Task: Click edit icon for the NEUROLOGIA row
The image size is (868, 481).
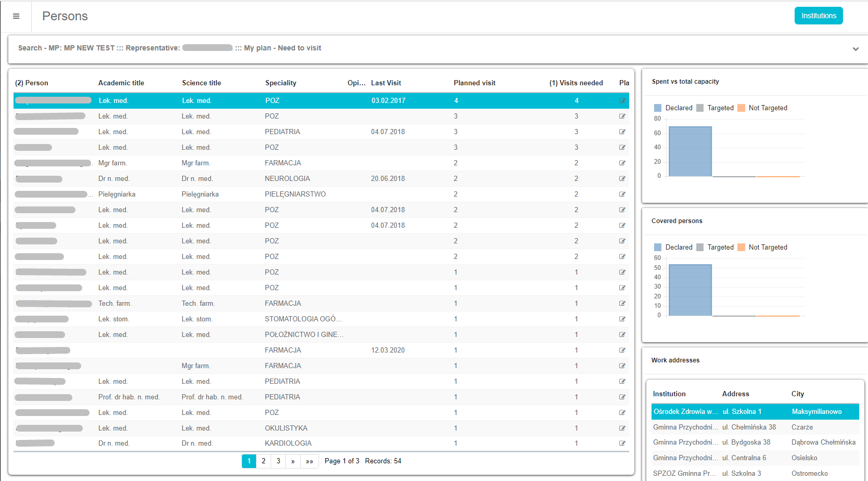Action: point(622,179)
